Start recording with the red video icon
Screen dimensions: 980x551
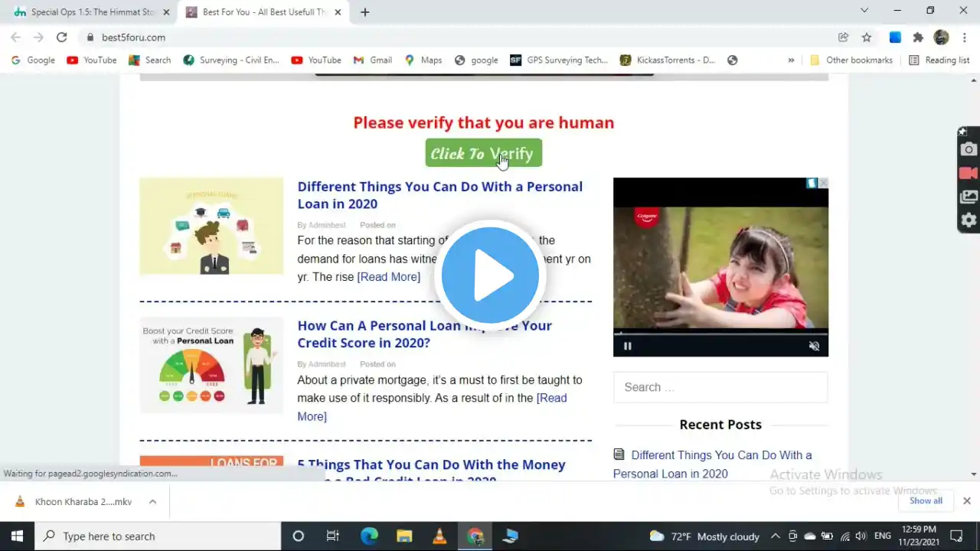(969, 173)
